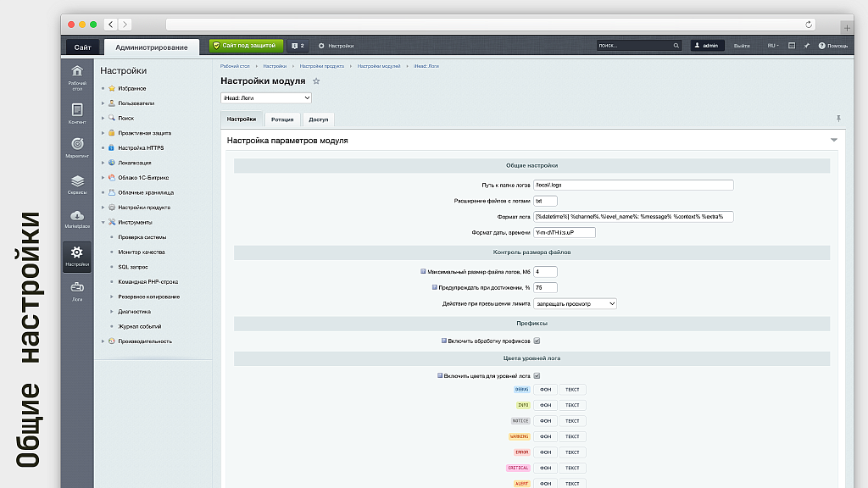Open the iHead: Логи module dropdown
The height and width of the screenshot is (488, 868).
(x=265, y=98)
